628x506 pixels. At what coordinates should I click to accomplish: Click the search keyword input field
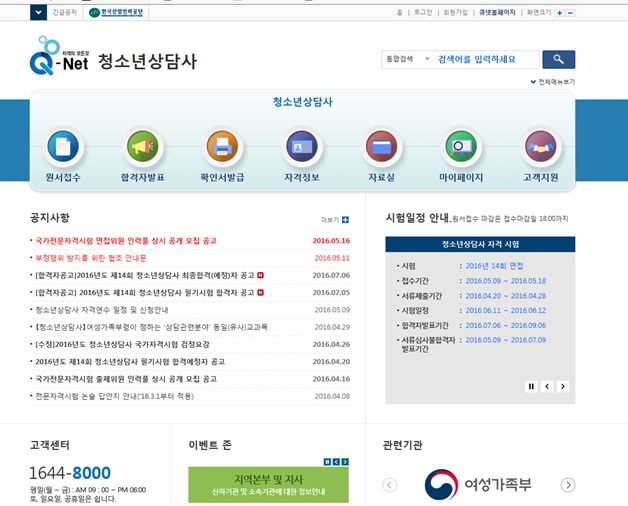[487, 59]
